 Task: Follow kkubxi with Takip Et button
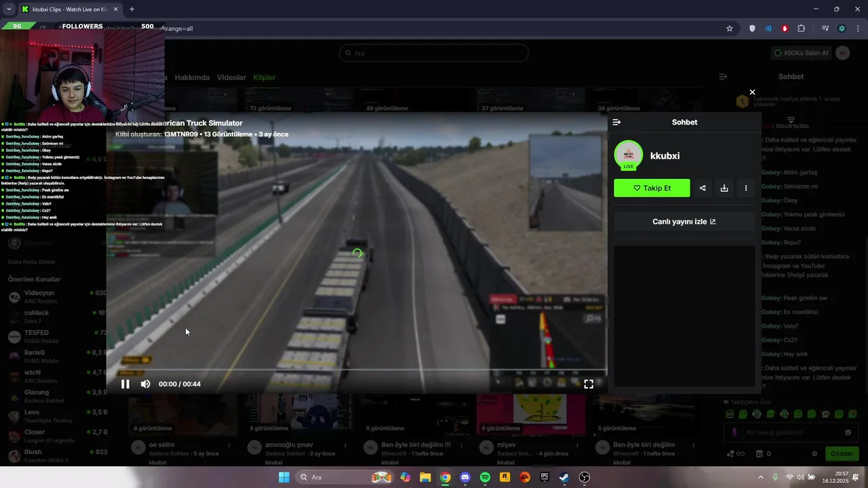click(652, 188)
